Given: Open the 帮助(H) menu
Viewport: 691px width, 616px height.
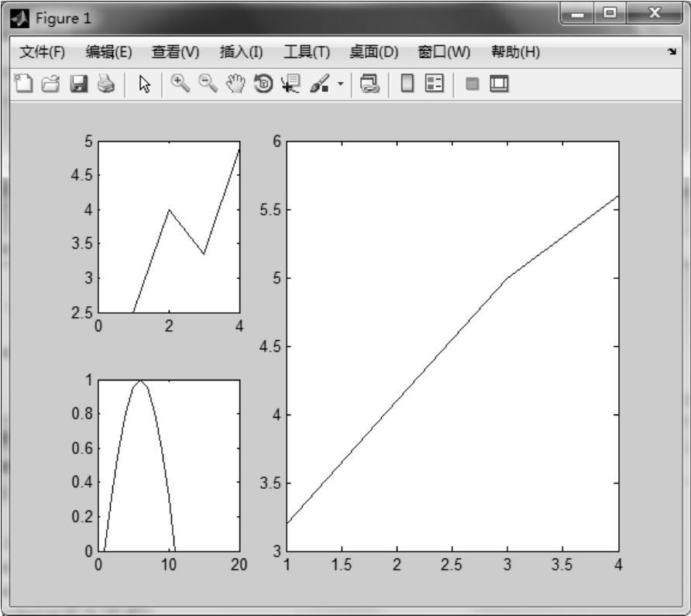Looking at the screenshot, I should point(516,52).
